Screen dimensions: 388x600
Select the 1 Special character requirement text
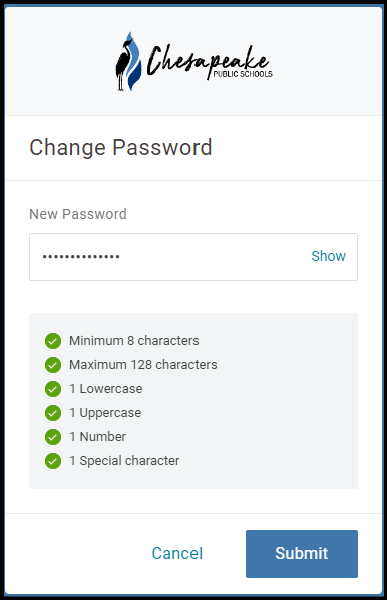(x=124, y=461)
